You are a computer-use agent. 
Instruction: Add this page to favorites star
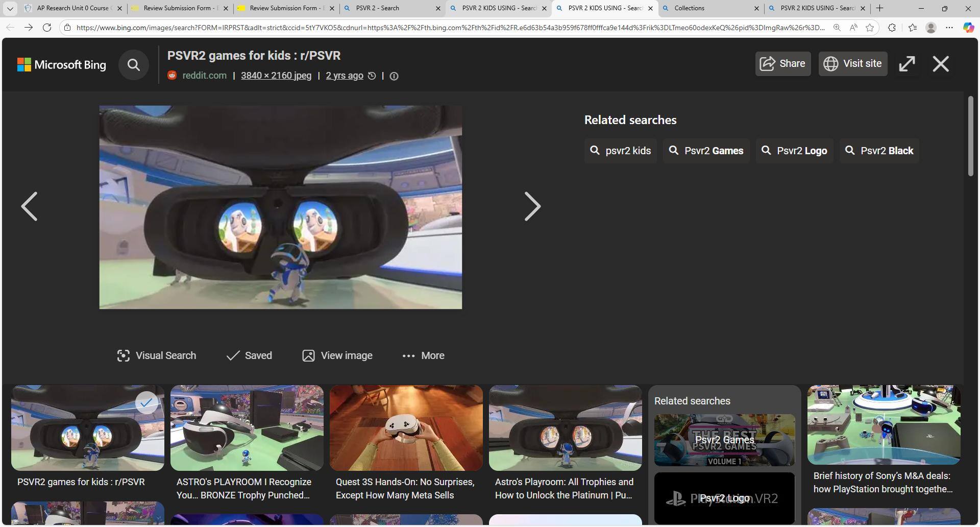click(870, 28)
